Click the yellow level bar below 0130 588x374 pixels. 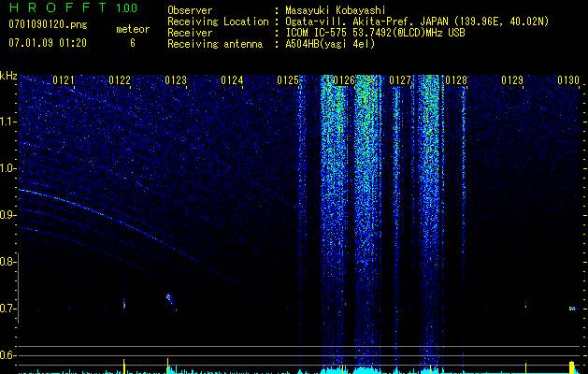571,367
